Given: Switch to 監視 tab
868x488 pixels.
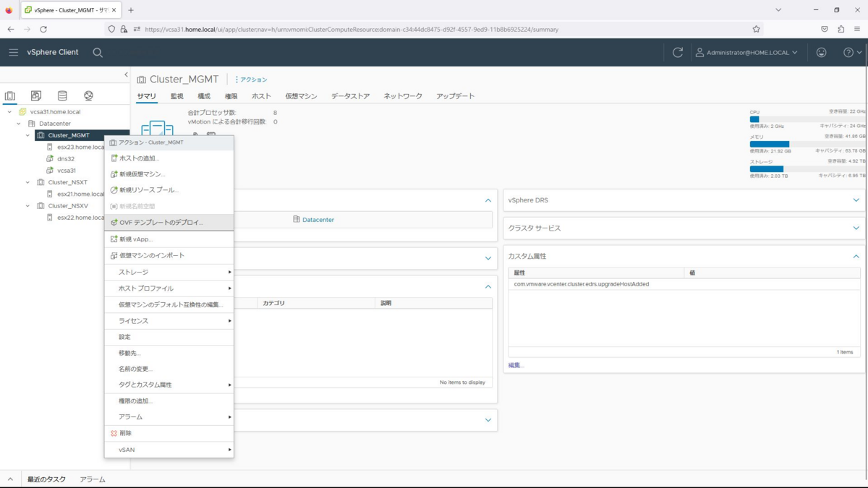Looking at the screenshot, I should pyautogui.click(x=177, y=96).
